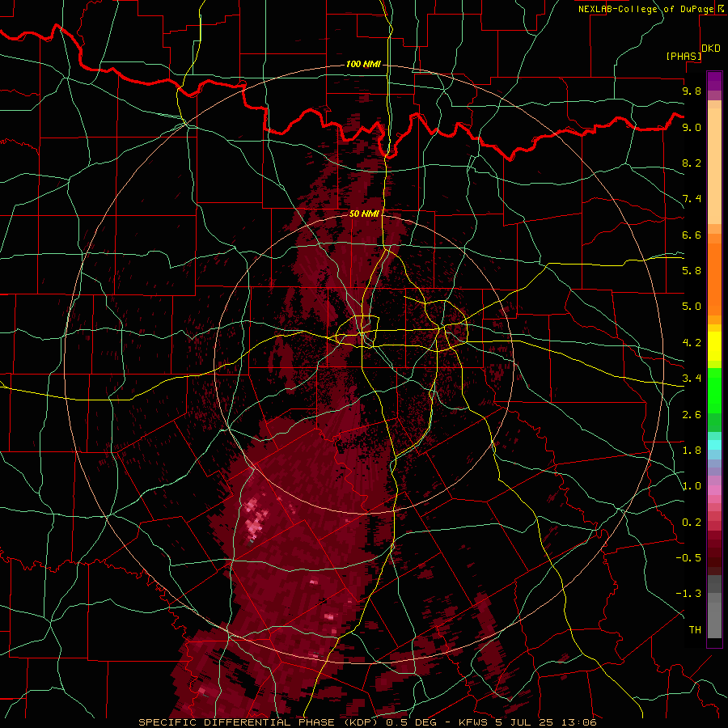The width and height of the screenshot is (728, 728).
Task: Click the 9.0 value on the scale
Action: point(692,127)
